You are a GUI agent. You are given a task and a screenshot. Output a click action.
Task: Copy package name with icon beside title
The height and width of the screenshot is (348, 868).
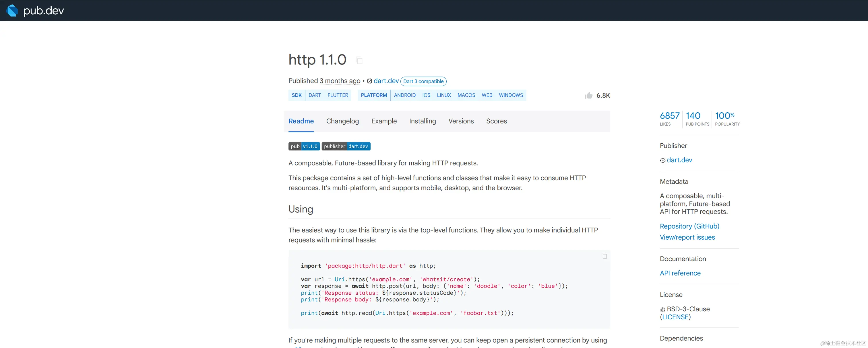tap(359, 60)
